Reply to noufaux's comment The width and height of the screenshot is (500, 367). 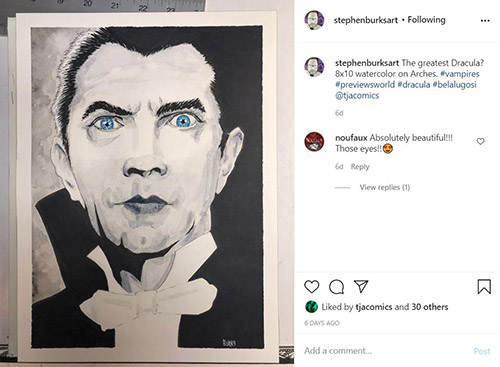360,167
